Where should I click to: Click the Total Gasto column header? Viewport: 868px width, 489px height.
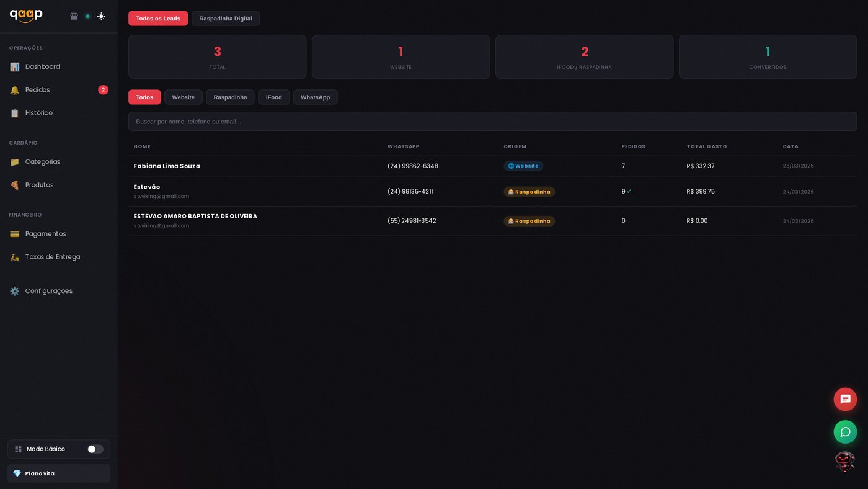coord(707,146)
